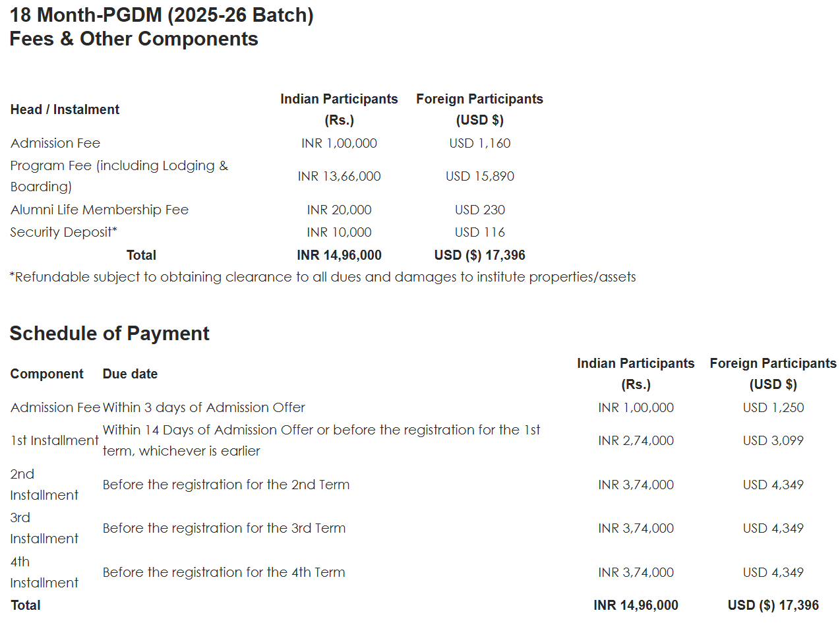
Task: Click the Head / Instalment column header
Action: coord(65,109)
